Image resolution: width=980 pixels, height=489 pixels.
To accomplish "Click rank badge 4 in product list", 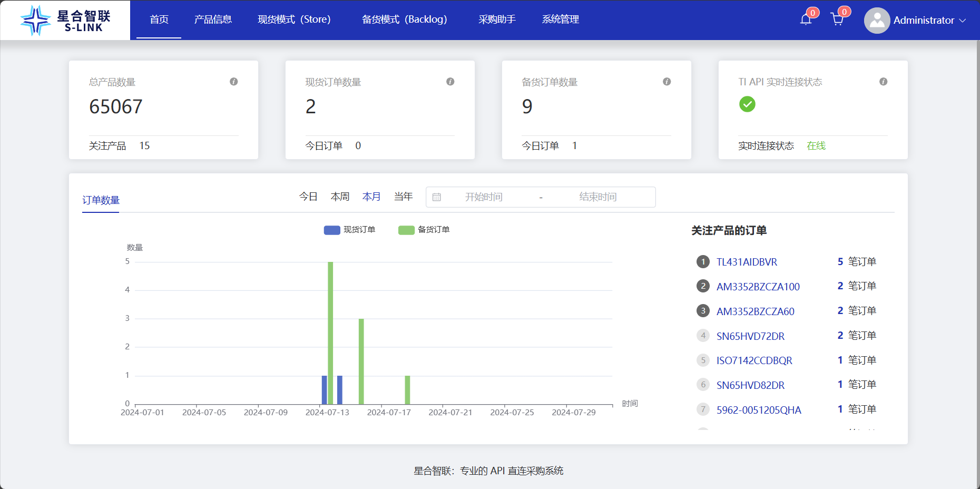I will tap(703, 336).
